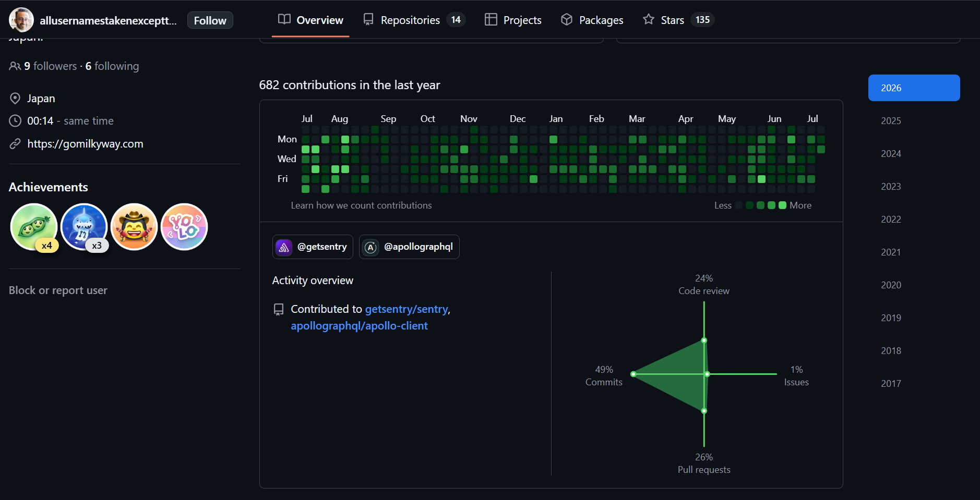Click the brightest More legend square
Screen dimensions: 980x500
(782, 205)
